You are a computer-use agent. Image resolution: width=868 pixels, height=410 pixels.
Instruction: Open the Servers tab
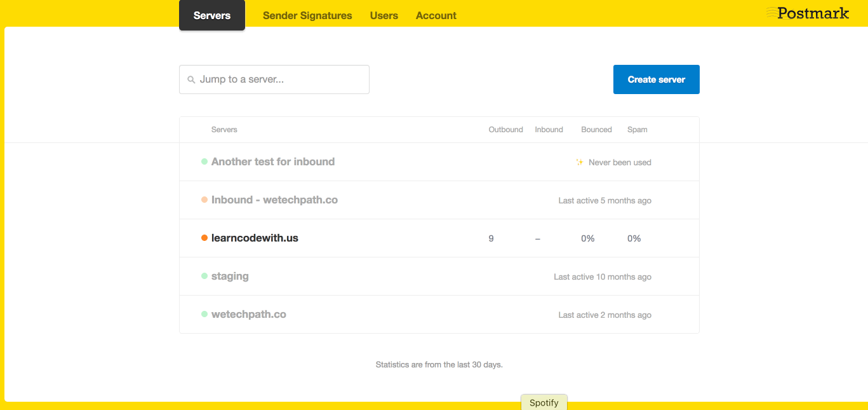point(211,16)
